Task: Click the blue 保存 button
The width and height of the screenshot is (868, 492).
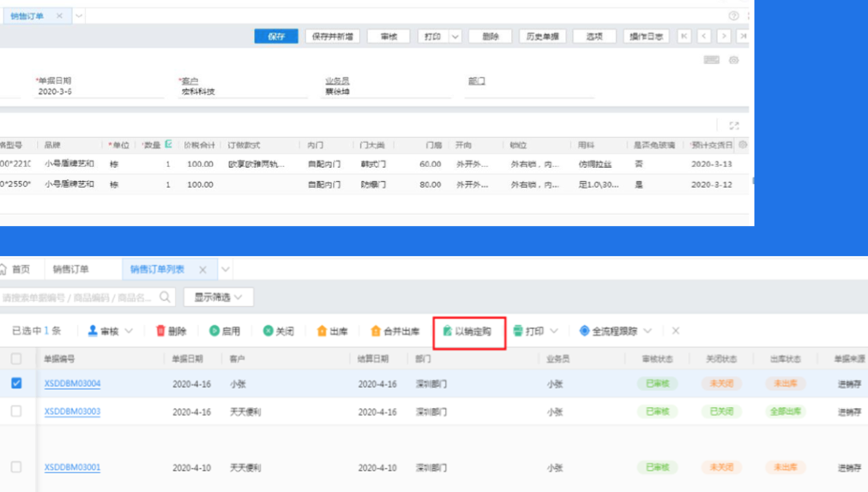Action: [275, 37]
